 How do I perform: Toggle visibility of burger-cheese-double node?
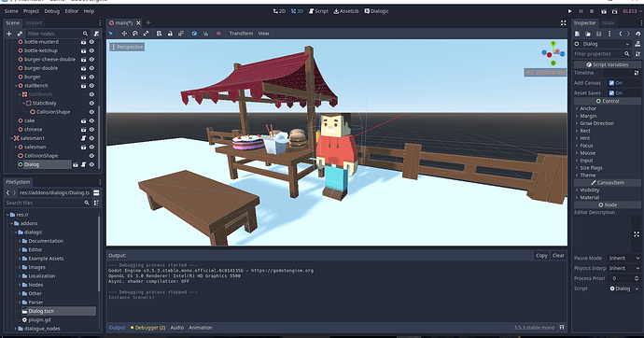pos(91,60)
